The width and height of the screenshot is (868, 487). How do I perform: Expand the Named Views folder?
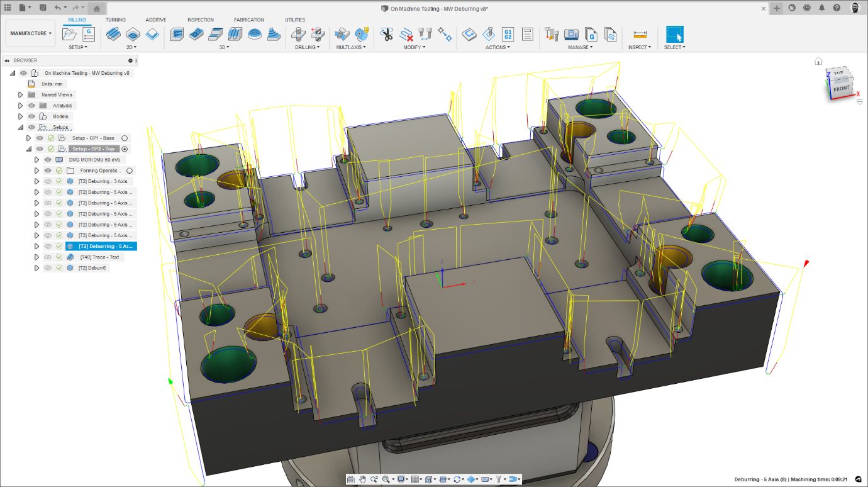coord(20,95)
